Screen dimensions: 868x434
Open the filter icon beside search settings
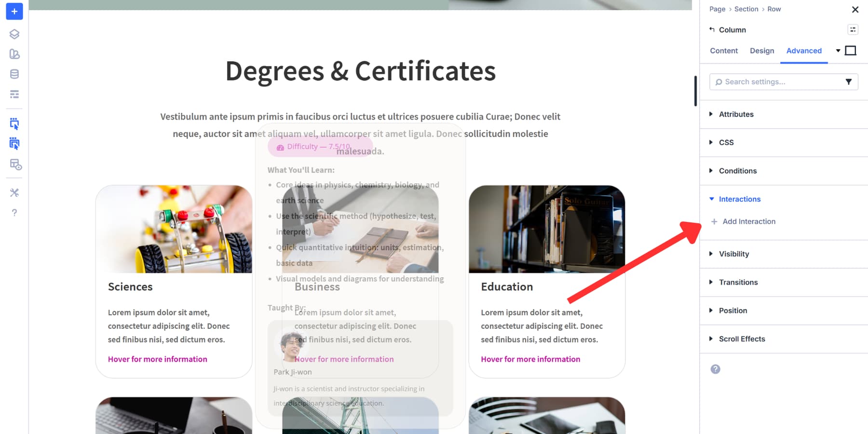pyautogui.click(x=849, y=81)
